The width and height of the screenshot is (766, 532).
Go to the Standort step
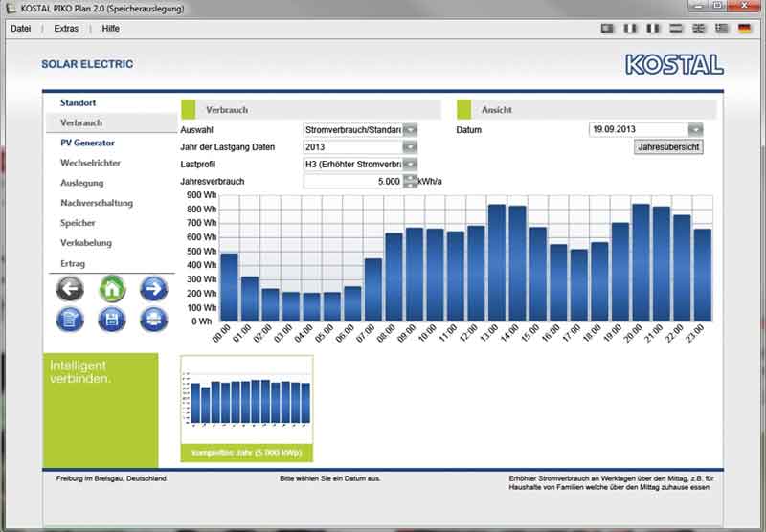point(79,103)
